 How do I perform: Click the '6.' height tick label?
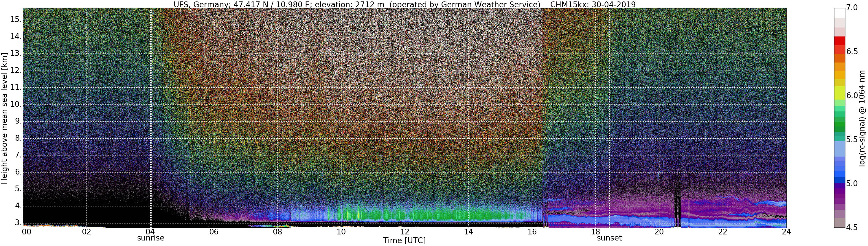point(18,172)
